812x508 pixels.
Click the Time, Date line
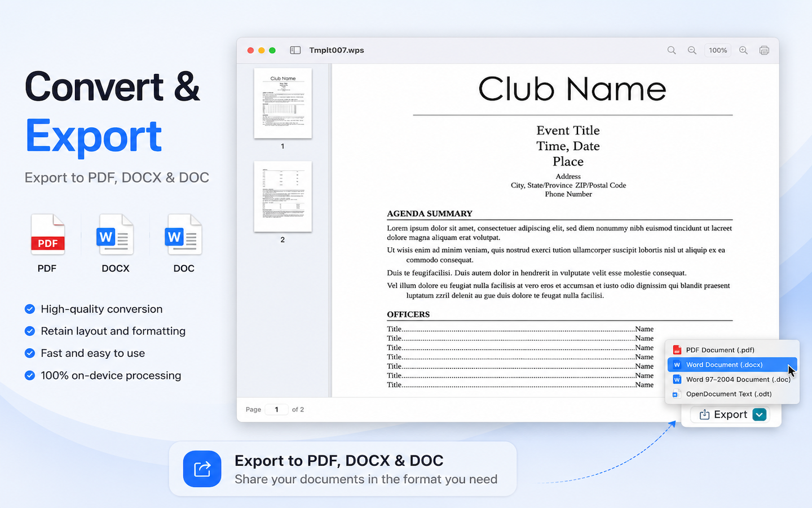pyautogui.click(x=568, y=146)
